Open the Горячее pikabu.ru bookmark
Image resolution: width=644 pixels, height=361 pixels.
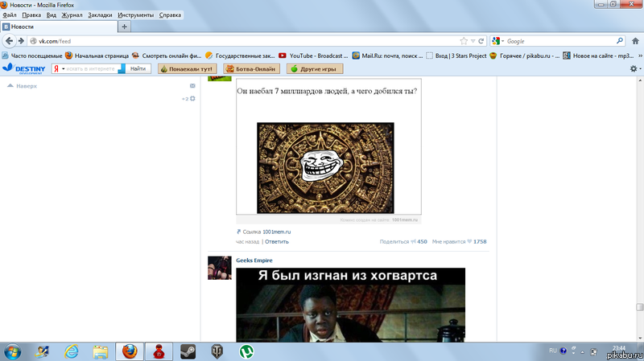pyautogui.click(x=525, y=55)
